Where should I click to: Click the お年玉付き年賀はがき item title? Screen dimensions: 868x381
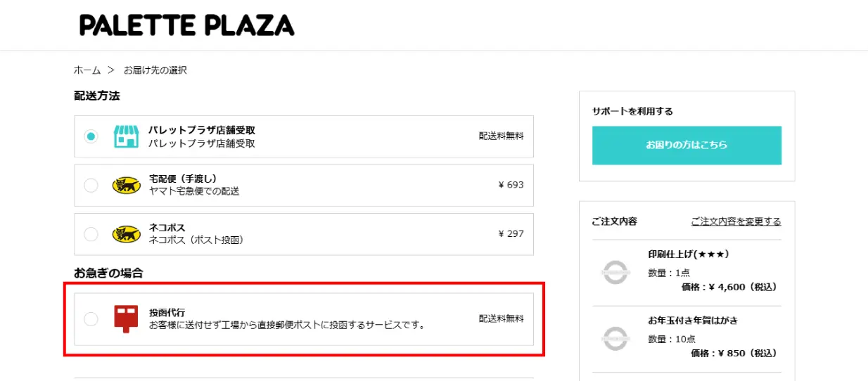693,321
